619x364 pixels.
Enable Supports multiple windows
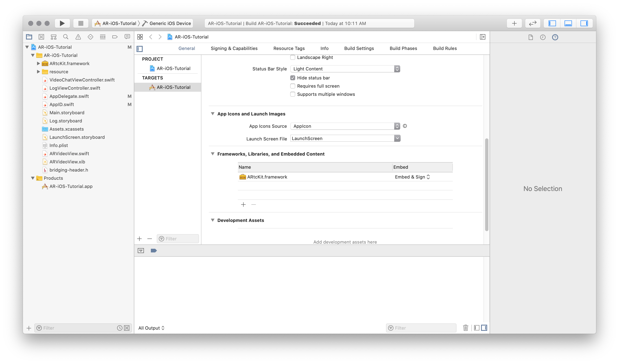pyautogui.click(x=293, y=94)
